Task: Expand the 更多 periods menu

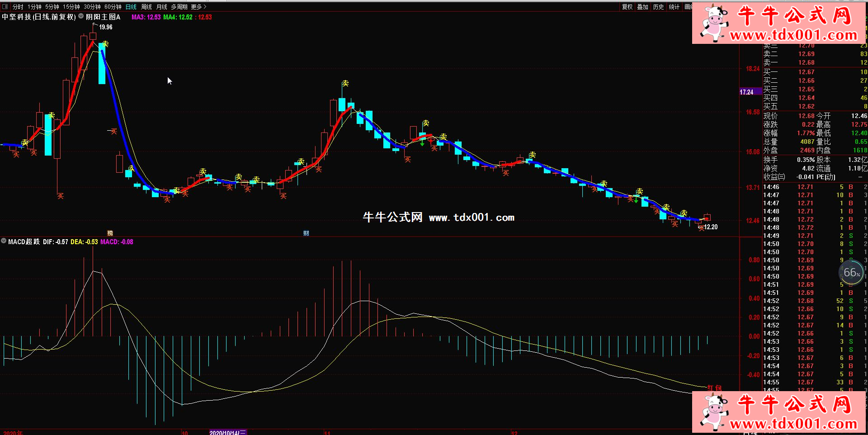Action: [198, 7]
